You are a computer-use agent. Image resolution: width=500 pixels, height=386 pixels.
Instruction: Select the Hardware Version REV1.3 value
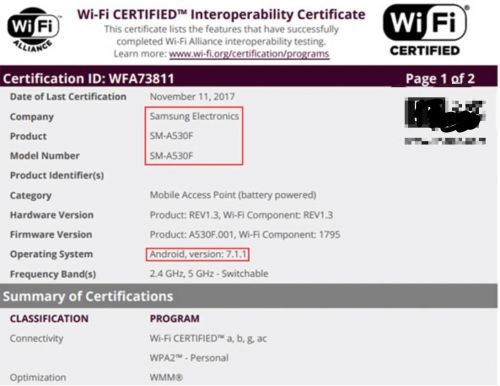click(241, 215)
